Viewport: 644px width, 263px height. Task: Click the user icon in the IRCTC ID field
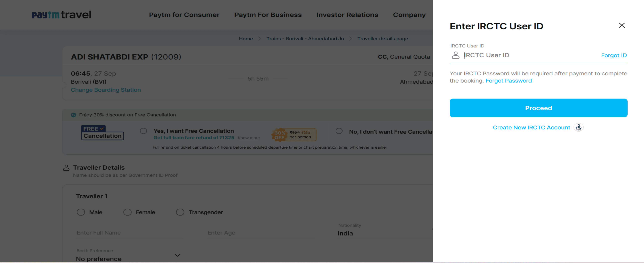click(x=455, y=55)
